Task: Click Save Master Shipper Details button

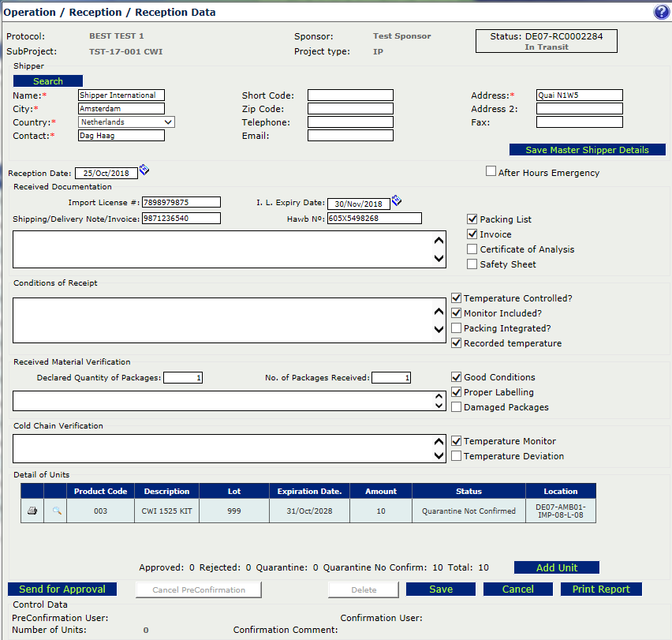Action: pos(587,150)
